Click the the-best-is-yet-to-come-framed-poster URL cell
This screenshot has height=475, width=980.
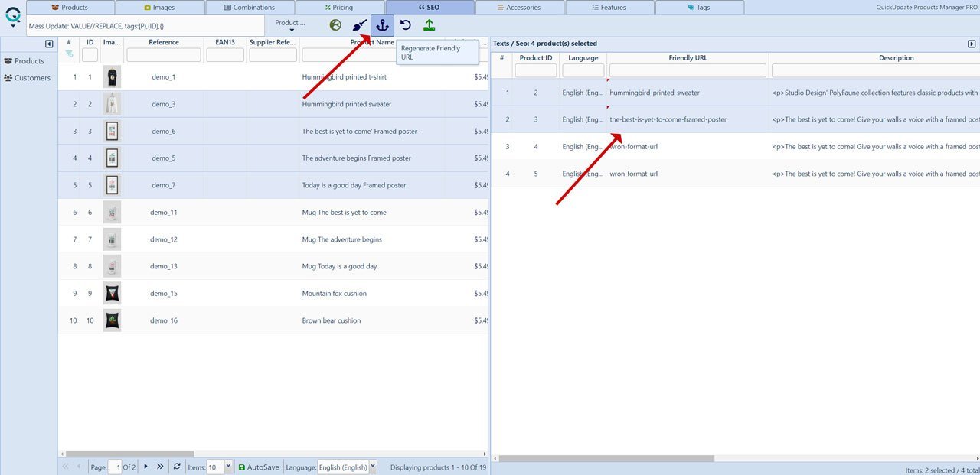click(688, 119)
